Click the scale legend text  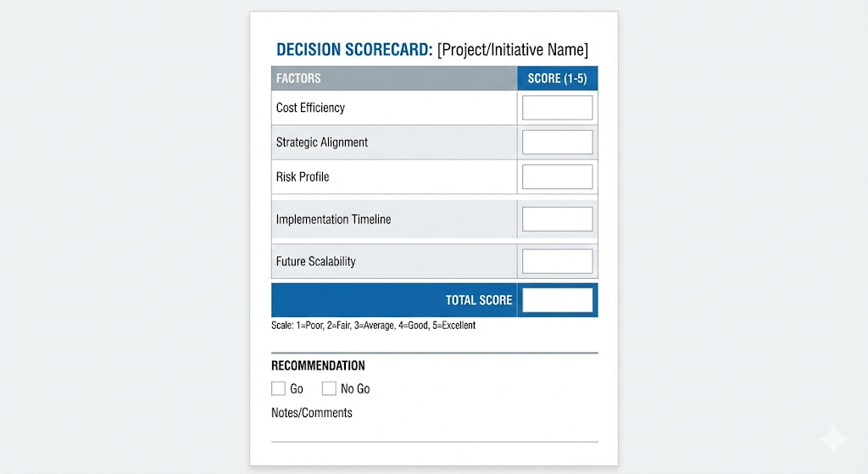(x=373, y=325)
